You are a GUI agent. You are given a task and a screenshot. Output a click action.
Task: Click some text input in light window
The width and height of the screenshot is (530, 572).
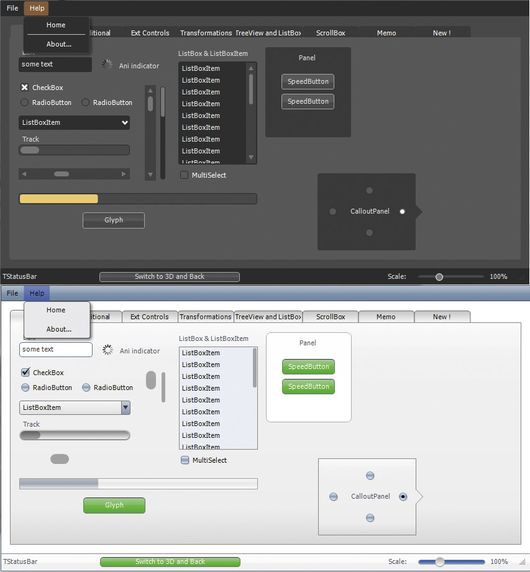55,349
